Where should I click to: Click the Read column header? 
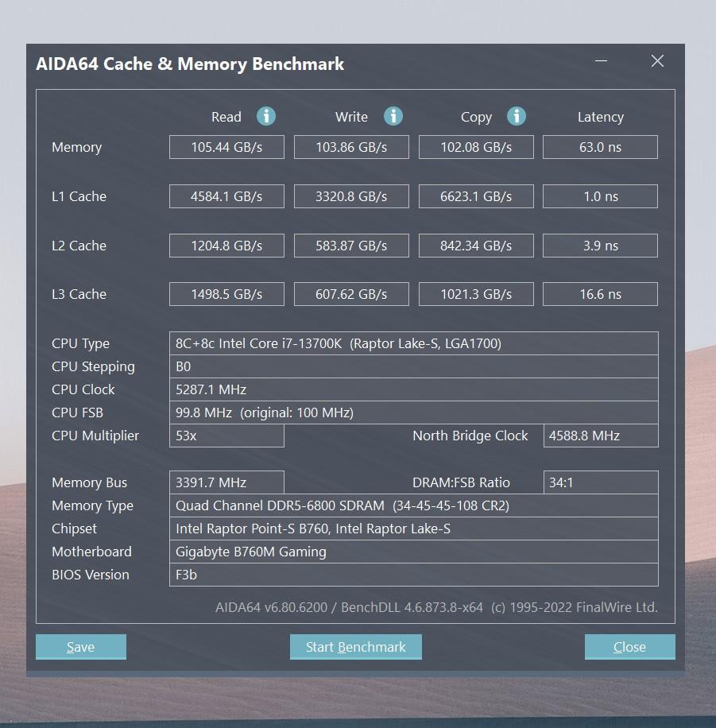(x=226, y=117)
